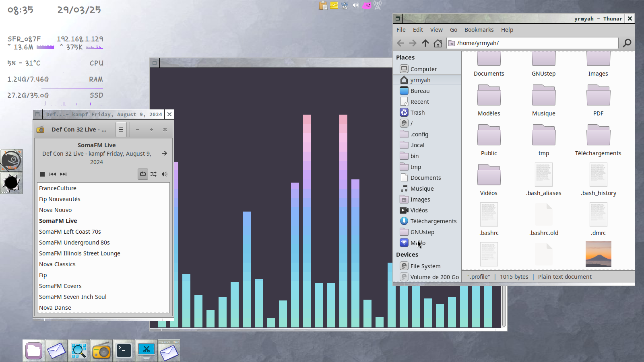Skip to the next radio station
The image size is (644, 362).
(63, 174)
